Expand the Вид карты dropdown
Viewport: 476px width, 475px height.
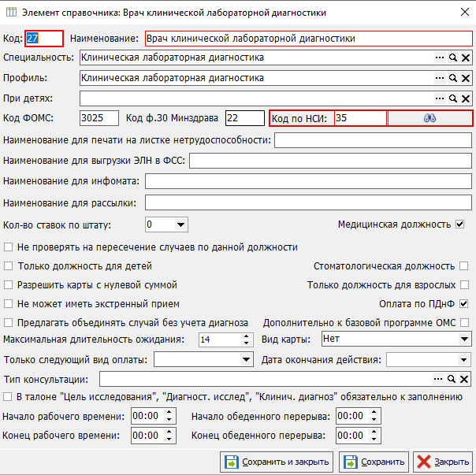(464, 340)
